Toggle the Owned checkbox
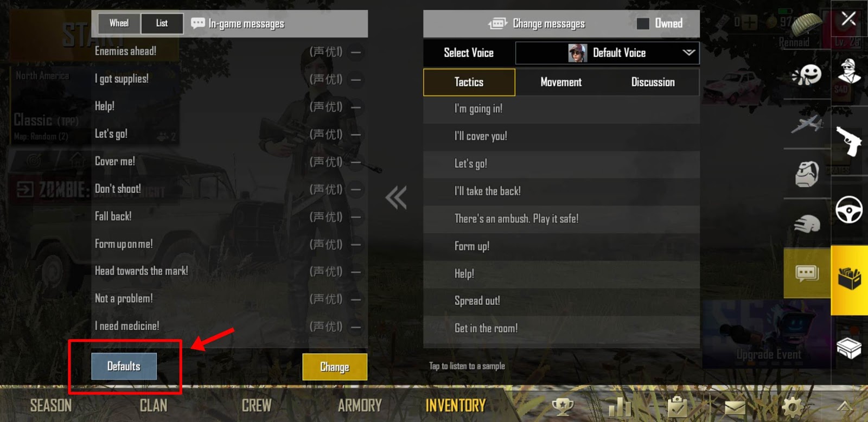The width and height of the screenshot is (868, 422). pyautogui.click(x=642, y=23)
